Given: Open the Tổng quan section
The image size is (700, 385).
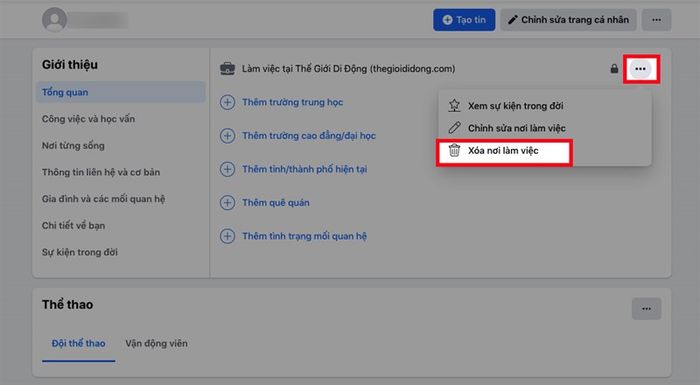Looking at the screenshot, I should (x=121, y=92).
